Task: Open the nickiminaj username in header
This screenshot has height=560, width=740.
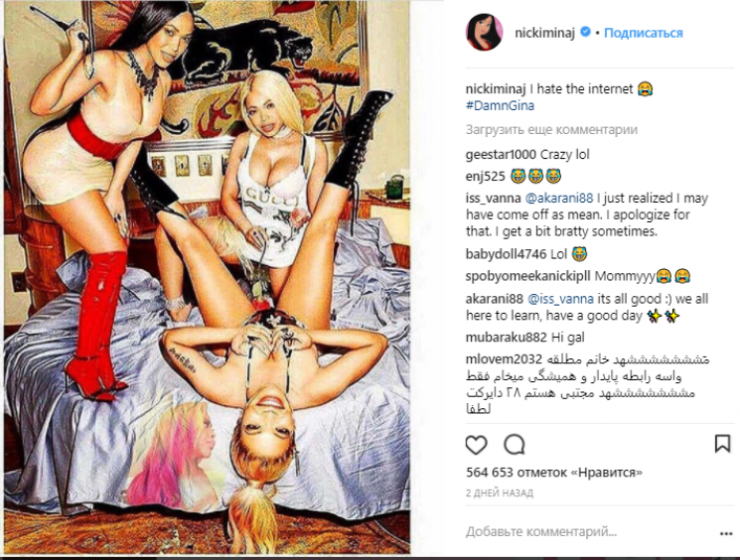Action: (544, 33)
